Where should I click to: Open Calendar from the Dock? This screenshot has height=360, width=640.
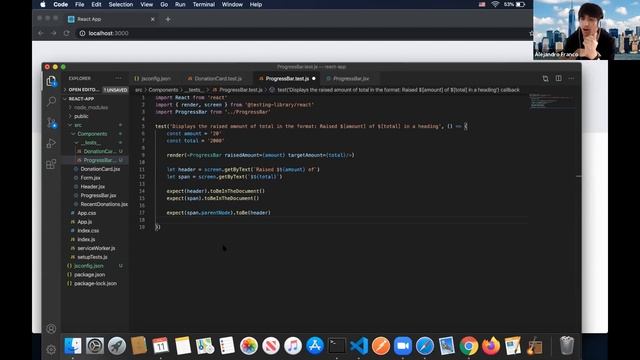click(x=160, y=346)
